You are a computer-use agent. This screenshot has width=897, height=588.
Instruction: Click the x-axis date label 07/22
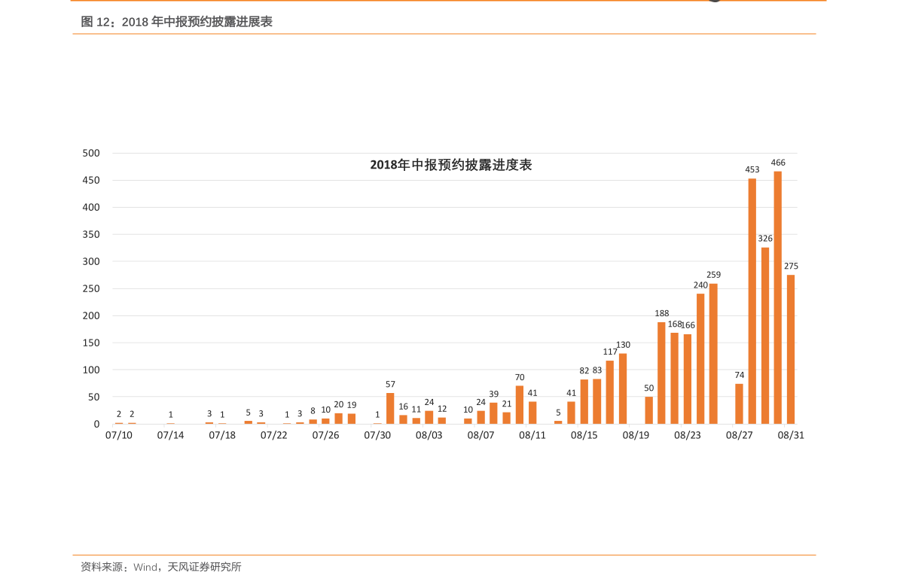[x=274, y=435]
